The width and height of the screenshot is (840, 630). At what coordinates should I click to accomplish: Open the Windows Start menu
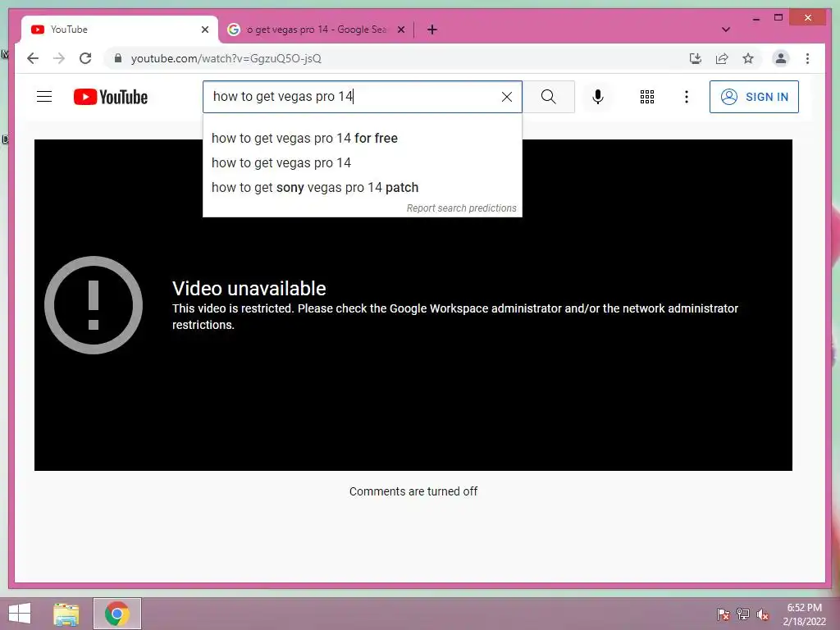point(20,614)
